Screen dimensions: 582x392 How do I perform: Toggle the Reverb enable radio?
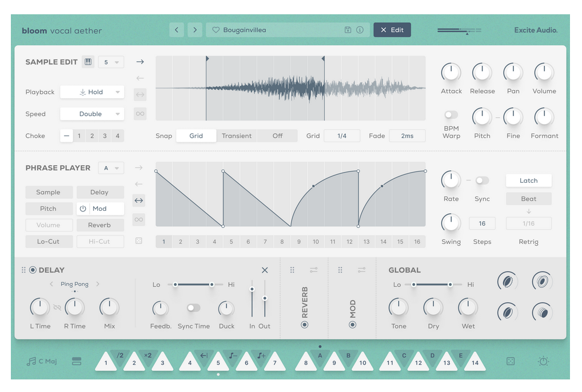[x=305, y=325]
